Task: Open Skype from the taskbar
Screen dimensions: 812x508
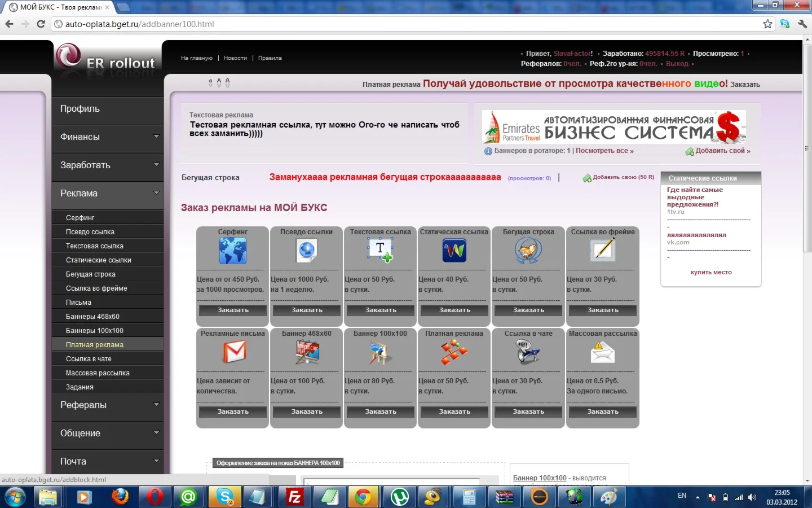Action: click(x=225, y=497)
